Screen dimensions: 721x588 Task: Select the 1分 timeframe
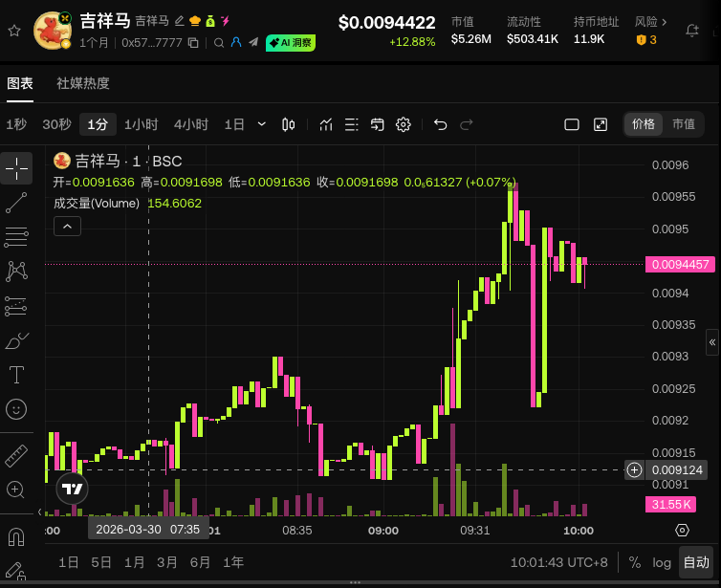(x=98, y=124)
